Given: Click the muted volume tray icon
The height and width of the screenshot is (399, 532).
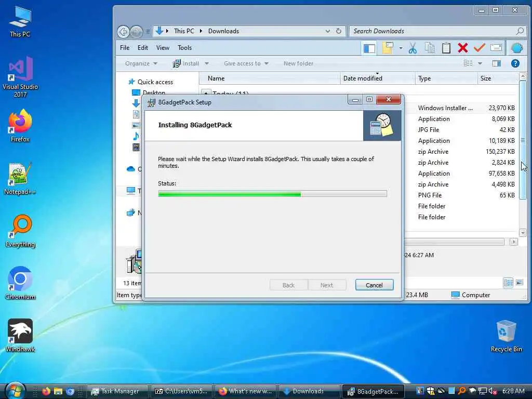Looking at the screenshot, I should pos(493,391).
